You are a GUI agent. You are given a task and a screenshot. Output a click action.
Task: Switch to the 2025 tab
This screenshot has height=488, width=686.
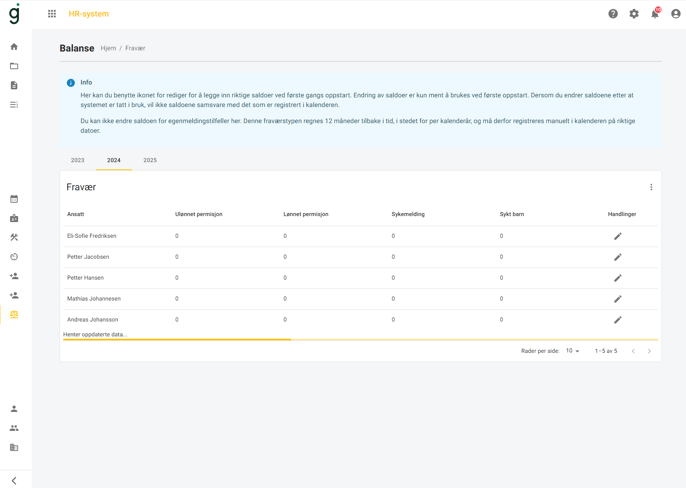click(x=150, y=160)
